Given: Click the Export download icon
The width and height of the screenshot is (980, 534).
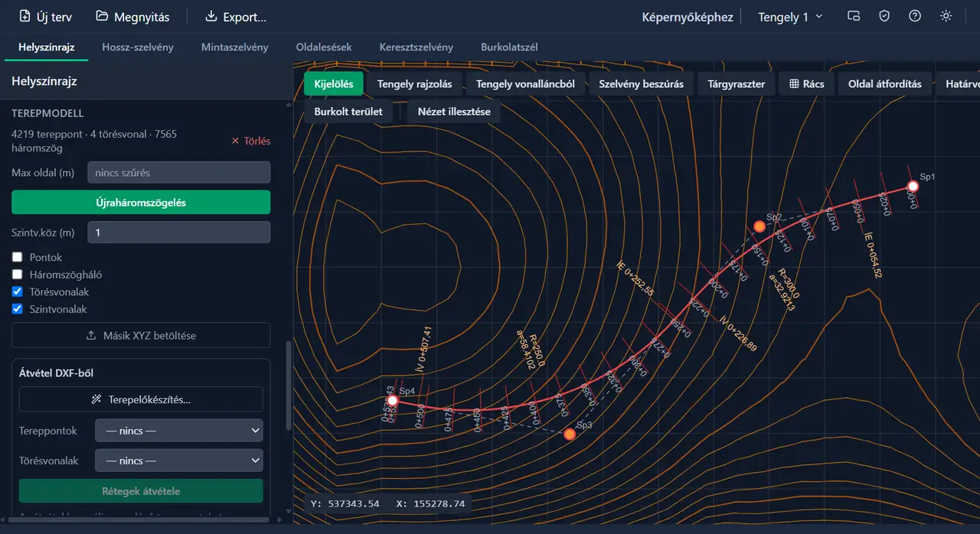Looking at the screenshot, I should tap(211, 16).
